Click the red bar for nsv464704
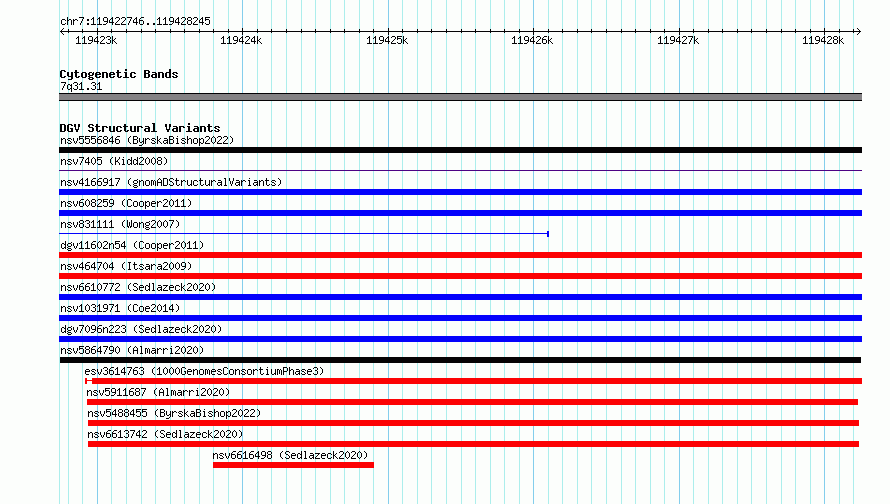 (x=460, y=276)
